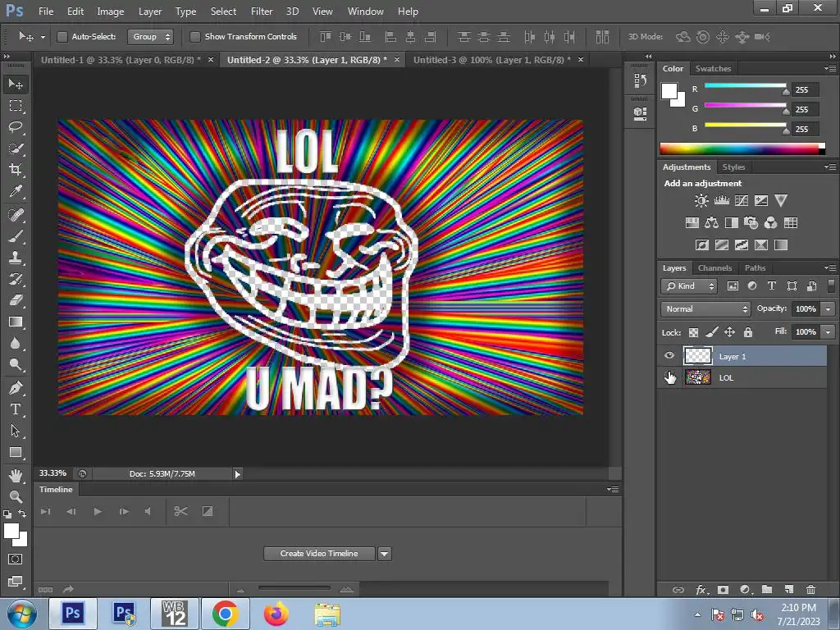Image resolution: width=840 pixels, height=630 pixels.
Task: Add a Vibrance adjustment
Action: click(x=781, y=201)
